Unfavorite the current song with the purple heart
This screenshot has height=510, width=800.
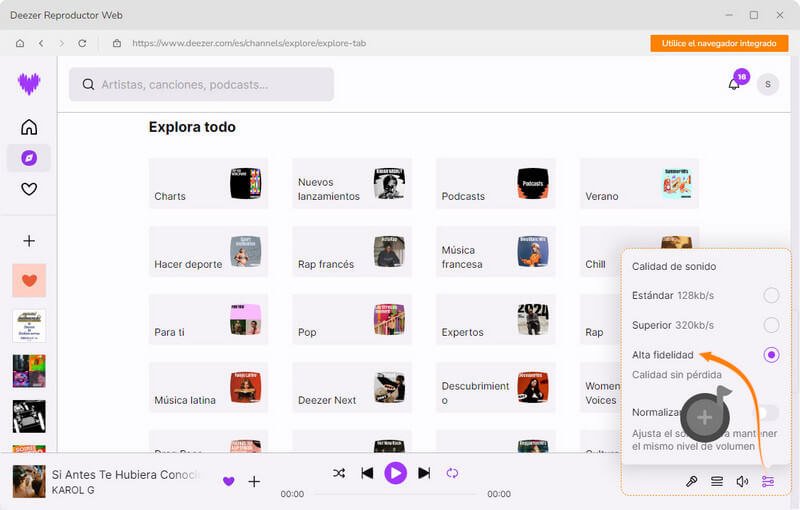click(229, 481)
